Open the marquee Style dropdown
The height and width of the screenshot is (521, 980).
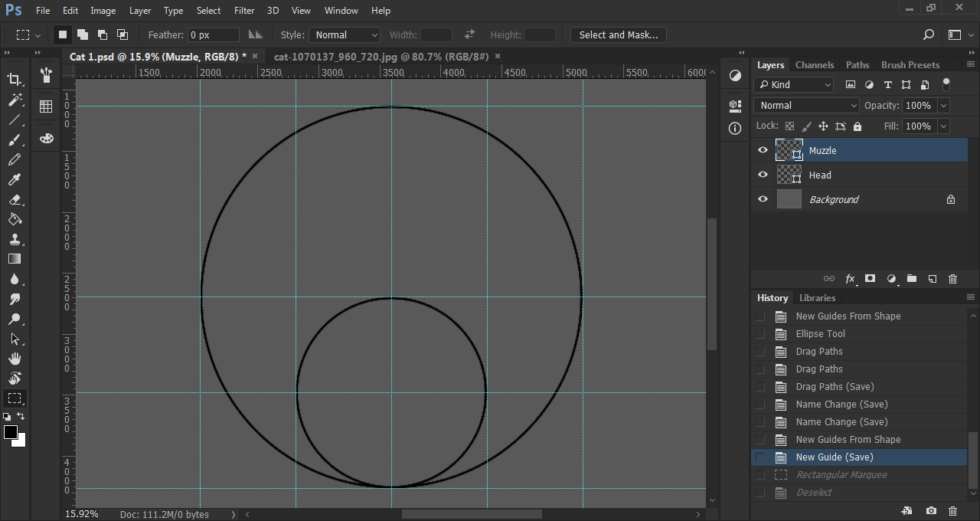[345, 35]
